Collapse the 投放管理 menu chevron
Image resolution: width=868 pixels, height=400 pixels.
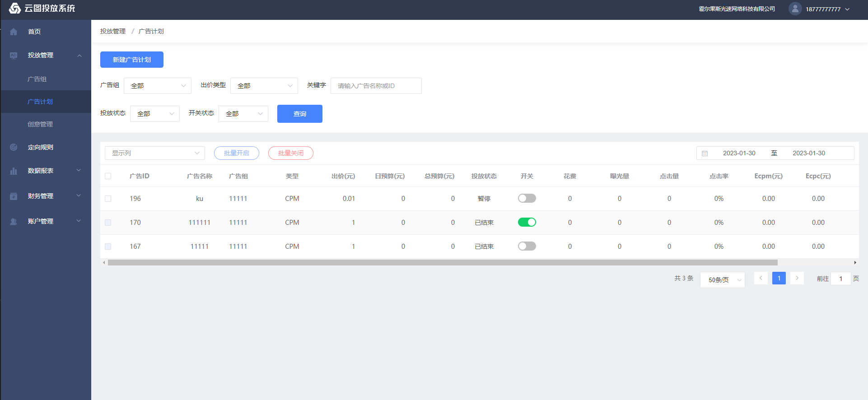pos(79,56)
